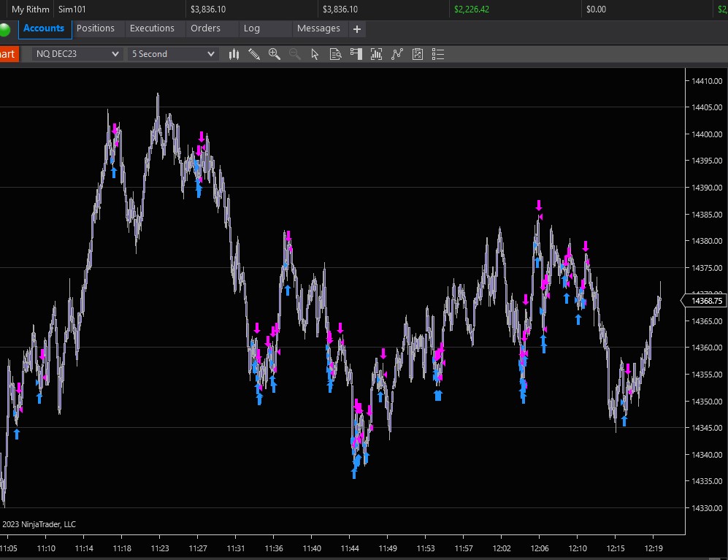
Task: Select the cursor pointer tool
Action: [315, 54]
